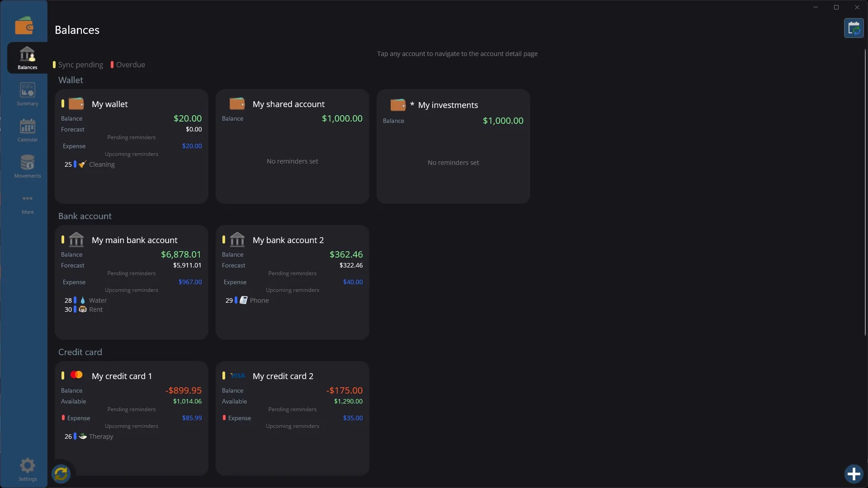Screen dimensions: 868x488
Task: Add new item with plus button
Action: coord(854,474)
